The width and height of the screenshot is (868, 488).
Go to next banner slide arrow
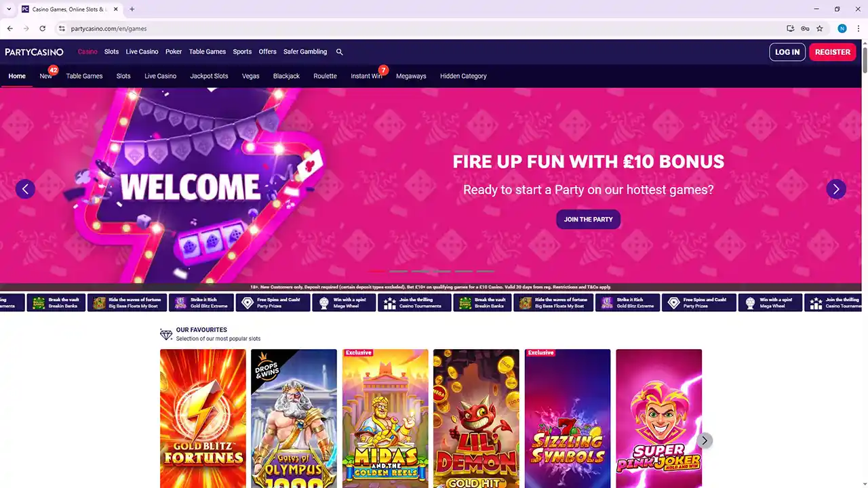836,189
